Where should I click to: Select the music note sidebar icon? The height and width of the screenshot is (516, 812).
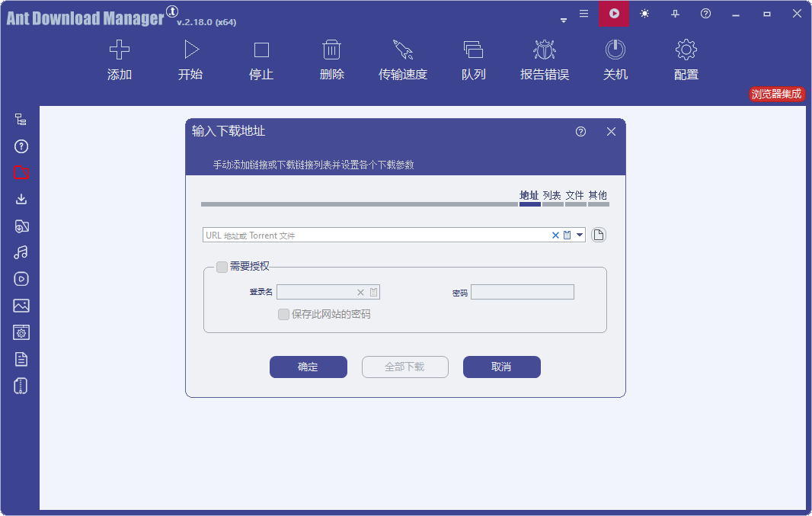click(21, 252)
